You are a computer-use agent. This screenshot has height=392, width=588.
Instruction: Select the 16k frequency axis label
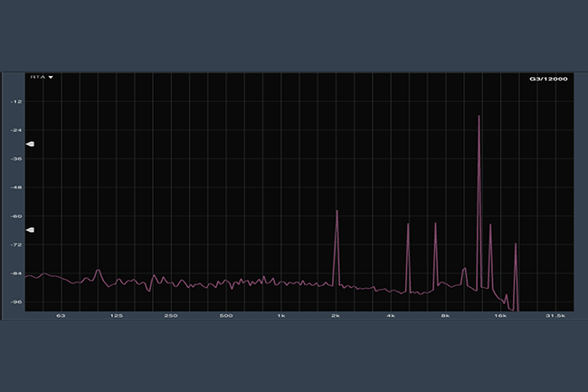[x=500, y=316]
